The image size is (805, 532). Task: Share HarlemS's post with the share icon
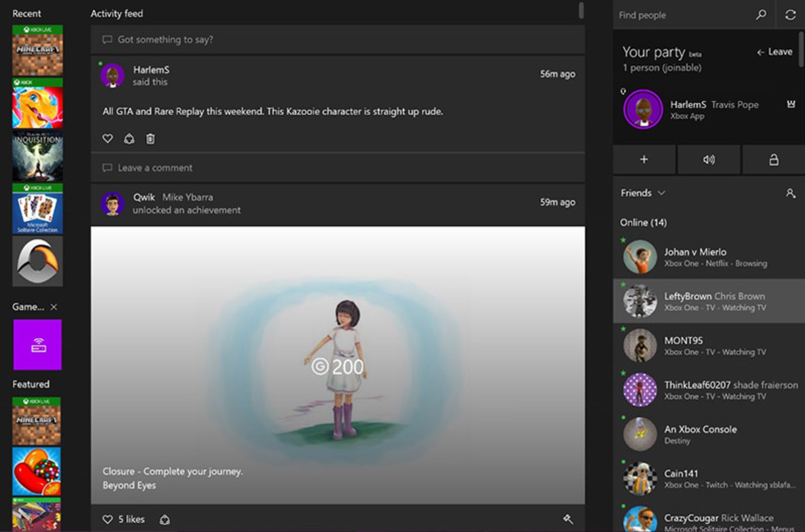click(129, 138)
